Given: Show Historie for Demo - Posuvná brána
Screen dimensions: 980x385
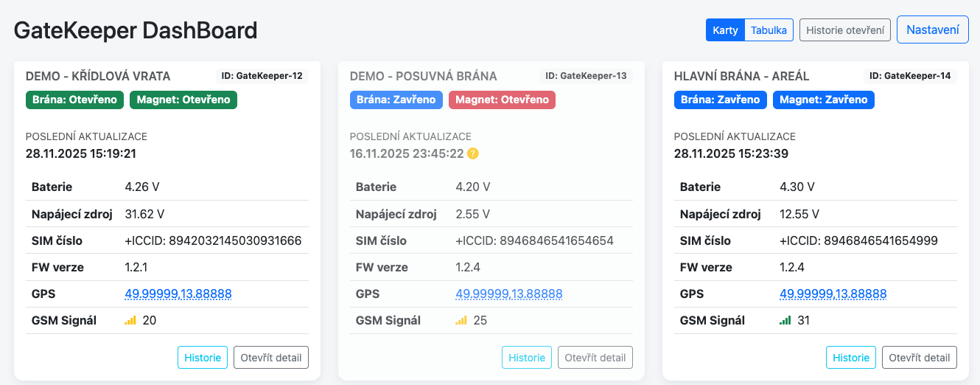Looking at the screenshot, I should coord(526,358).
